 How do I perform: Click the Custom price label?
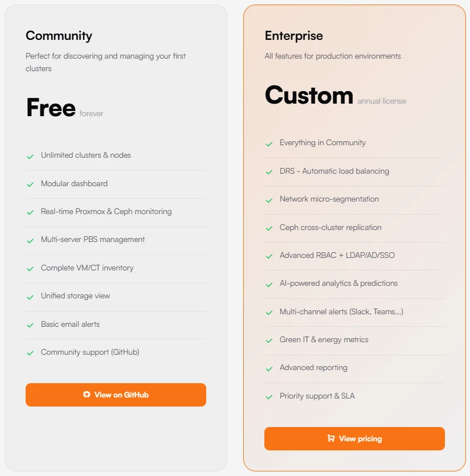309,95
